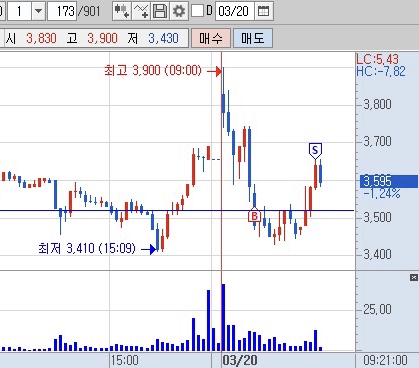Click the 09:21:00 time display
Viewport: 419px width, 368px height.
click(x=385, y=361)
